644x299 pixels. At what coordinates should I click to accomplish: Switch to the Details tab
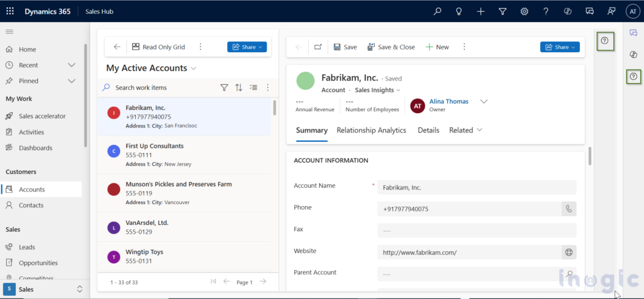(x=428, y=130)
